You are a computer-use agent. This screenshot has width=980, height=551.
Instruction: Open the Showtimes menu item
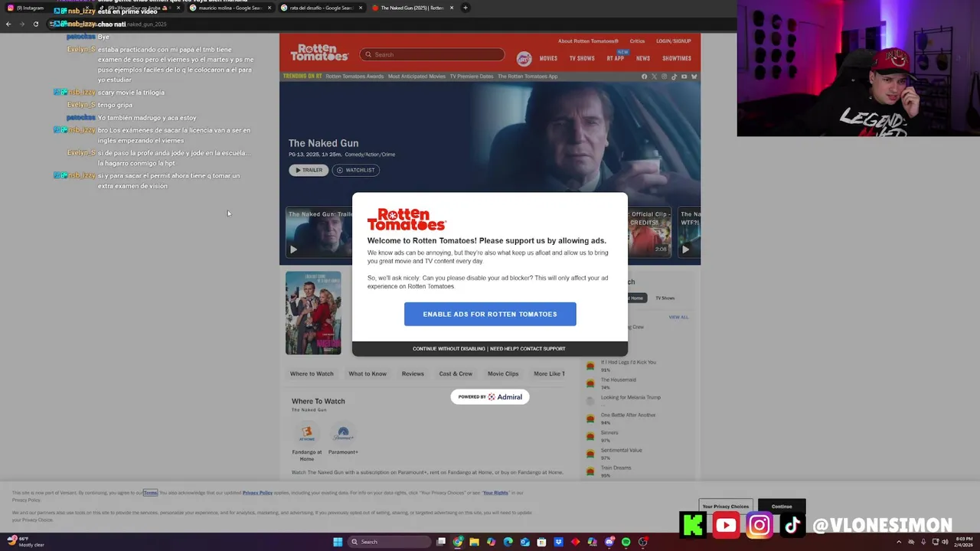click(677, 58)
